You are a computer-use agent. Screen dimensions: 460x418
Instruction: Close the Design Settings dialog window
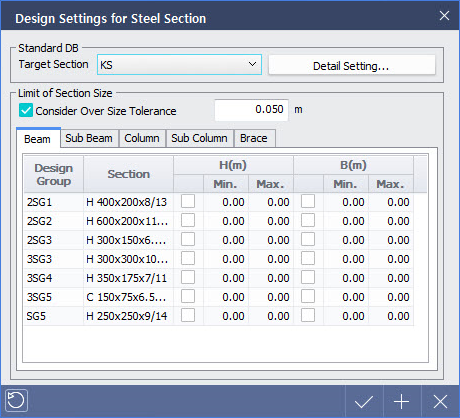[x=444, y=16]
